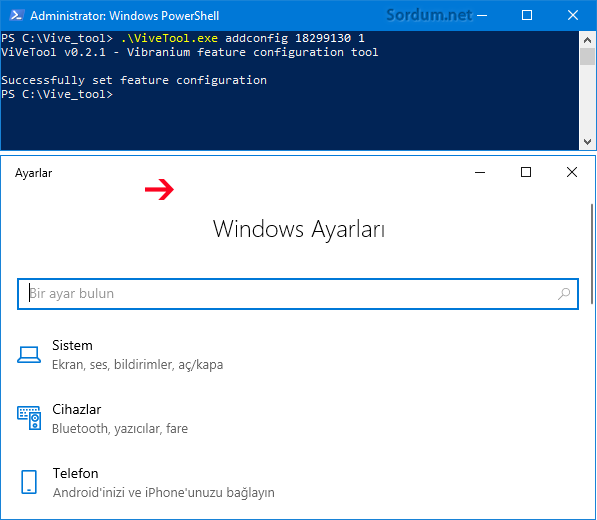Click 'Administrator: Windows PowerShell' title text

pyautogui.click(x=125, y=16)
